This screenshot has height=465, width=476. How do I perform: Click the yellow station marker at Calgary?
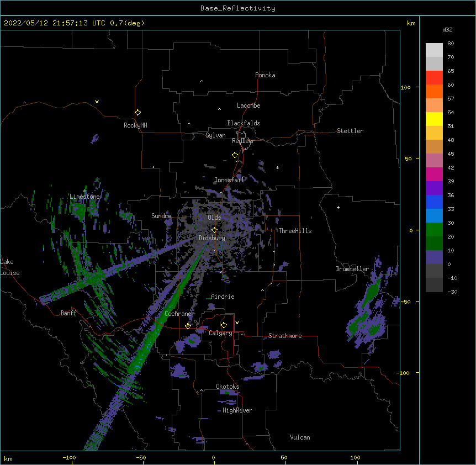pos(224,325)
